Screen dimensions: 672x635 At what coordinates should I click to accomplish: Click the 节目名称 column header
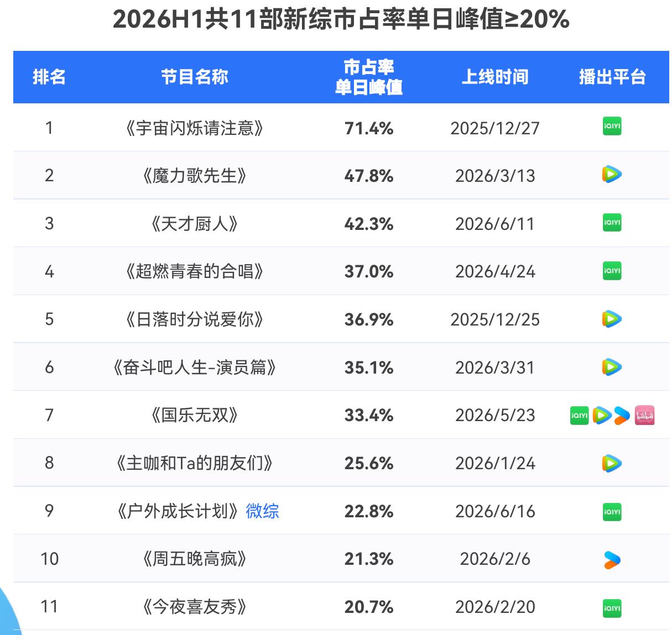[x=195, y=77]
